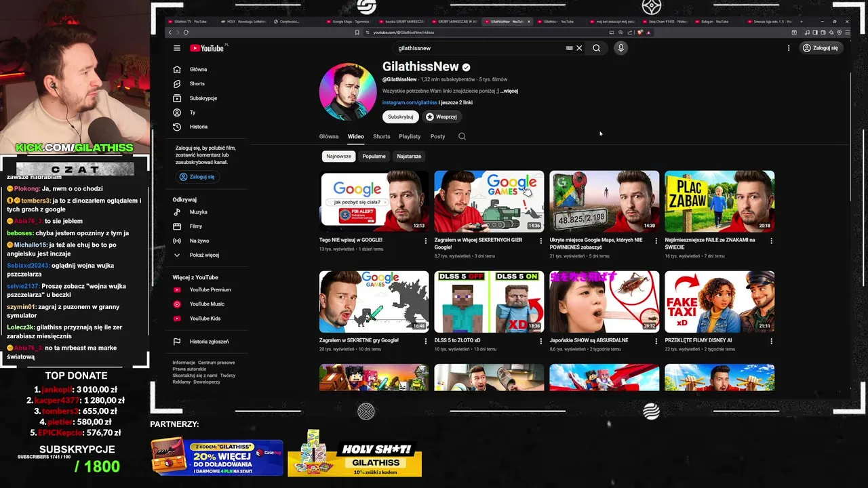The width and height of the screenshot is (868, 488).
Task: Click the search magnifier button
Action: pyautogui.click(x=596, y=48)
